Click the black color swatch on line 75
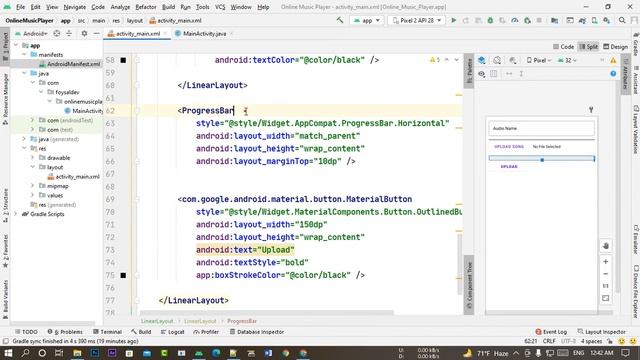The height and width of the screenshot is (360, 640). [x=123, y=275]
